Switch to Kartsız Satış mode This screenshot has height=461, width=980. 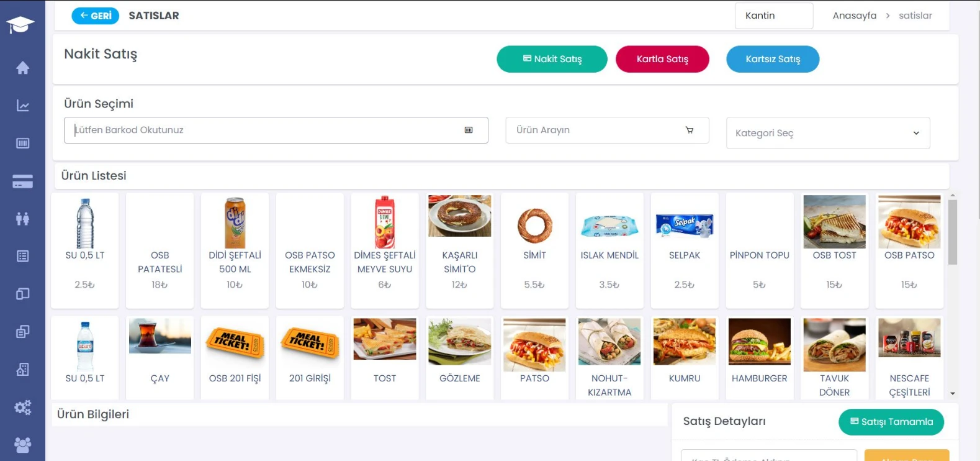(773, 59)
